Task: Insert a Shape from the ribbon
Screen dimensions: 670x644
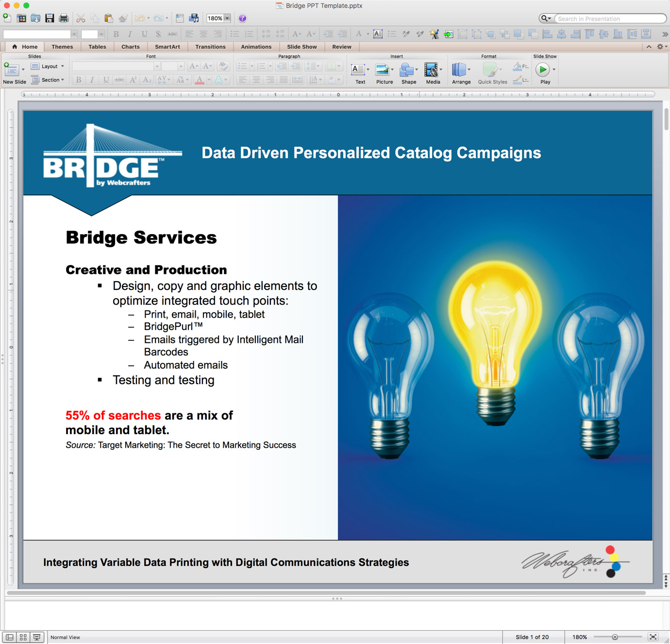Action: coord(408,73)
